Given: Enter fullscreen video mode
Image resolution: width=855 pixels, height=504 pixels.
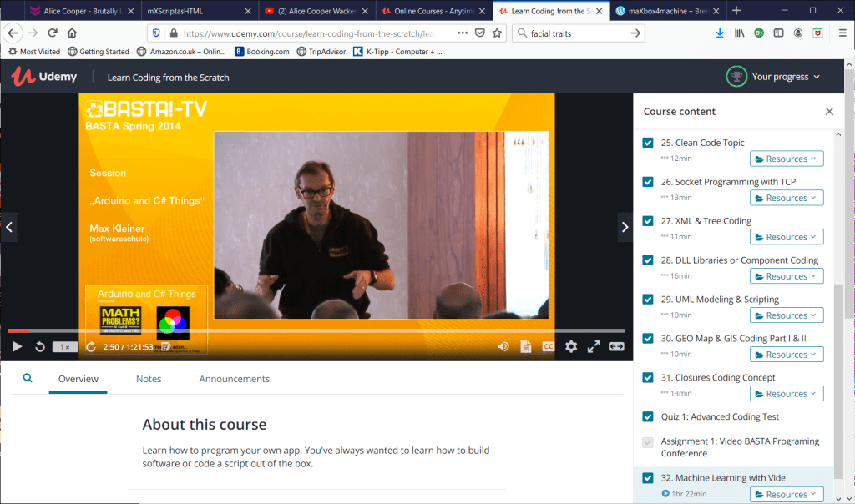Looking at the screenshot, I should click(594, 346).
